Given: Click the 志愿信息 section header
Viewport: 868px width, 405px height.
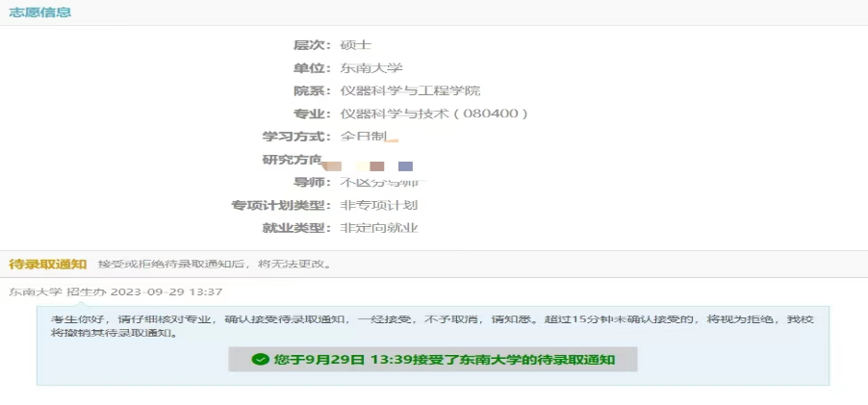Looking at the screenshot, I should 39,12.
